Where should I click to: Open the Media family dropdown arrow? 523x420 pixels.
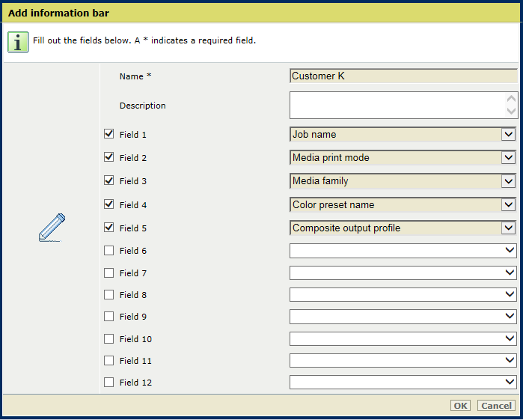tap(508, 181)
